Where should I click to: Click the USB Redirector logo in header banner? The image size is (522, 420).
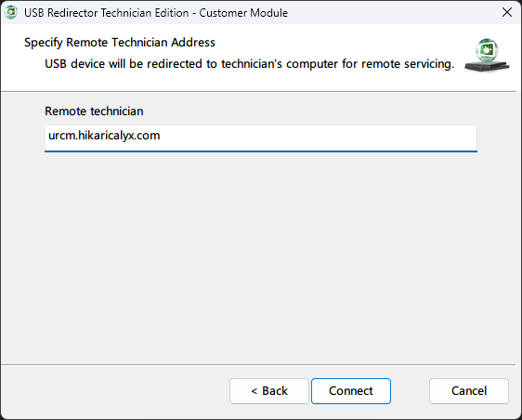[487, 56]
